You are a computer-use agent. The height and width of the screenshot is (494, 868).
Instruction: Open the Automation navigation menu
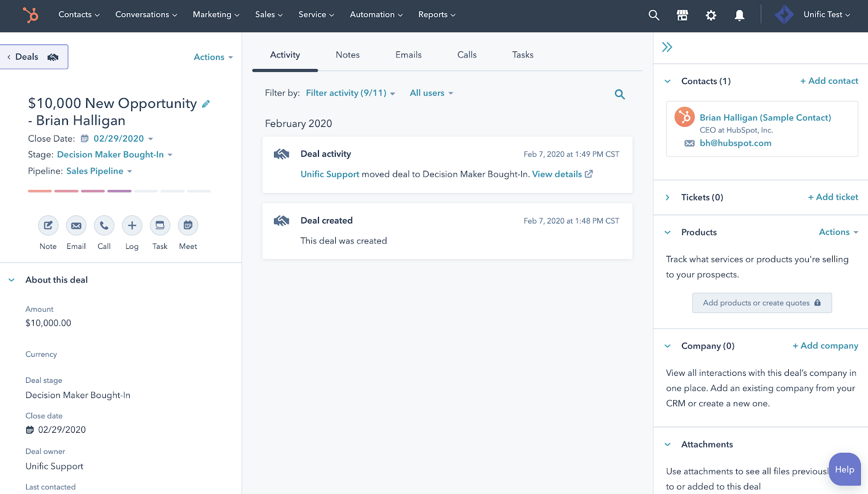pos(376,15)
